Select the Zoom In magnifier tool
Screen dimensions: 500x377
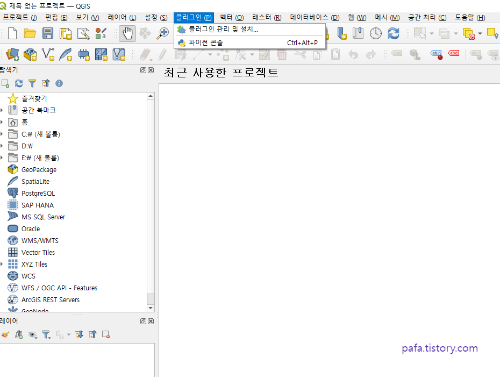(x=163, y=33)
